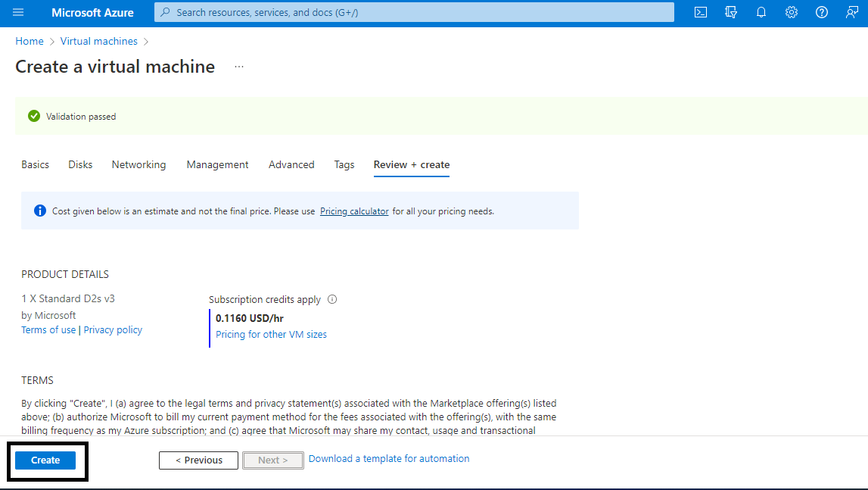Image resolution: width=868 pixels, height=490 pixels.
Task: Open the Azure portal hamburger menu
Action: (x=18, y=12)
